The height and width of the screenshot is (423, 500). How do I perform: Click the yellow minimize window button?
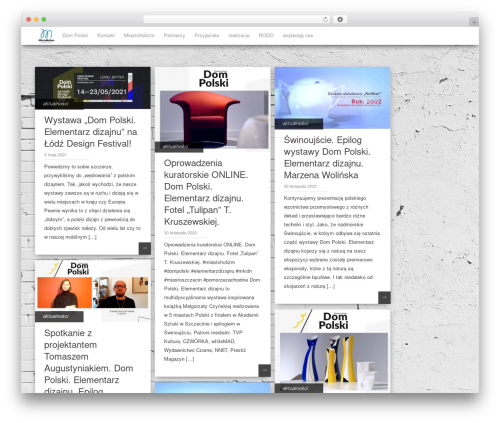tap(36, 20)
